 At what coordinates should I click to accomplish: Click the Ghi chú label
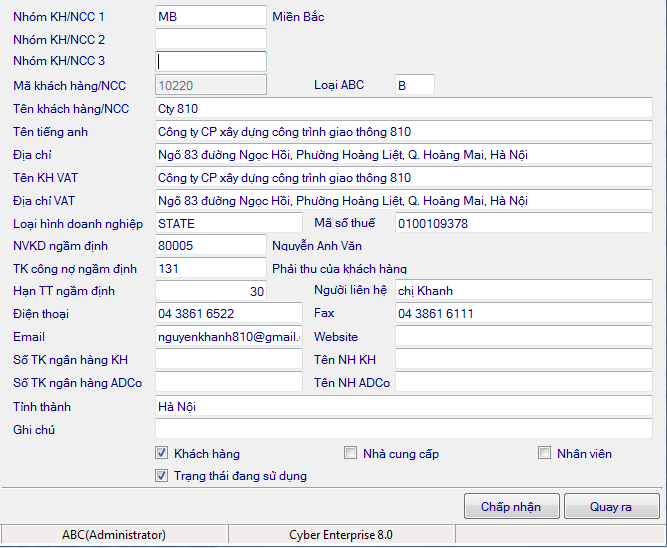point(34,429)
